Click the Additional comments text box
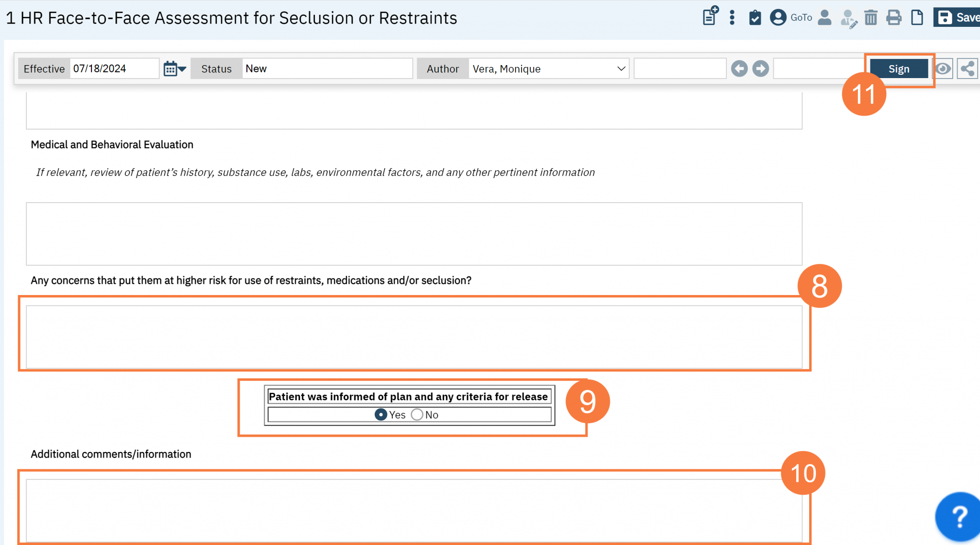Image resolution: width=980 pixels, height=545 pixels. [x=413, y=510]
